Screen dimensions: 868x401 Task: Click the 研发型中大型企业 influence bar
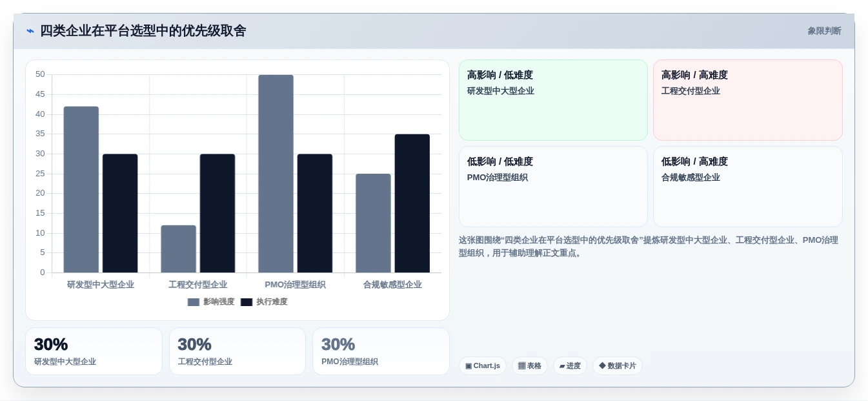[x=81, y=189]
